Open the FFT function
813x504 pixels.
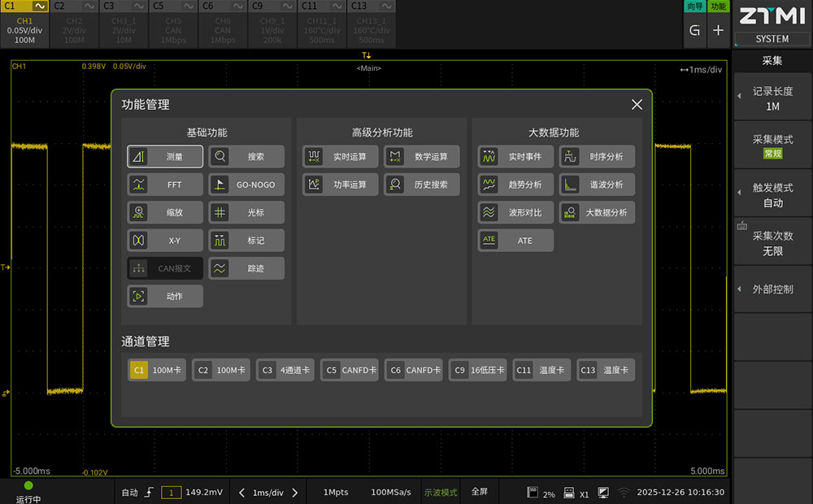165,185
